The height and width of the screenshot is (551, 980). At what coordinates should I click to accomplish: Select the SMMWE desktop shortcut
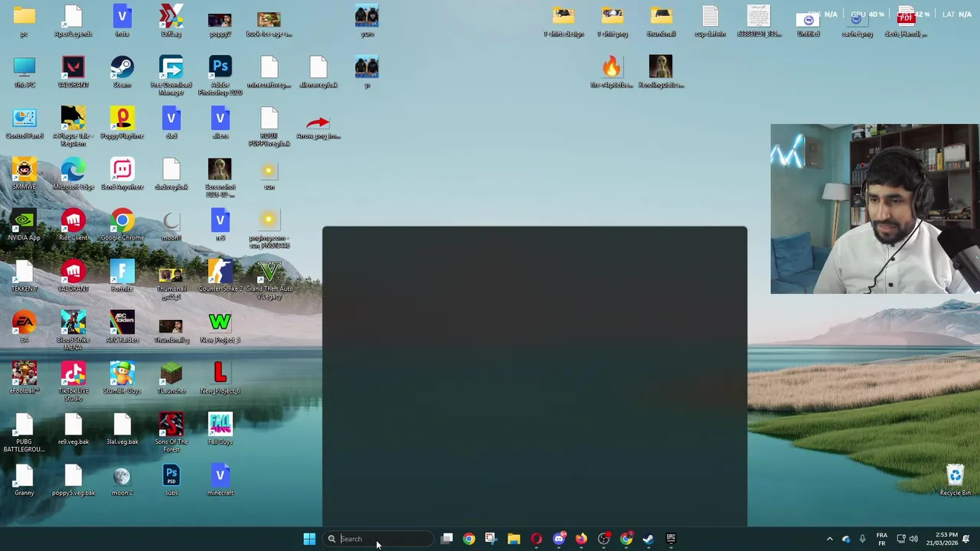(x=24, y=174)
